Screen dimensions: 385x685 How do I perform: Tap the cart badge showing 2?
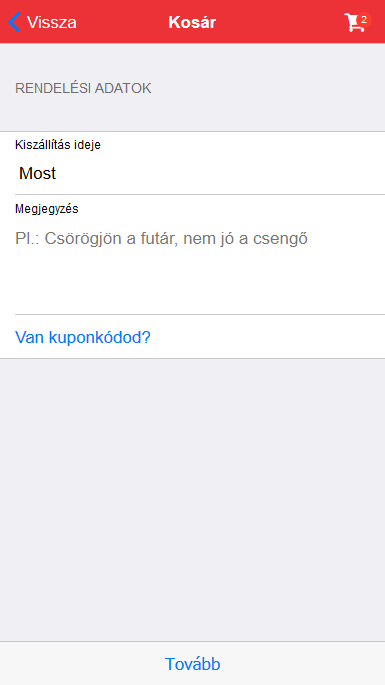tap(364, 20)
